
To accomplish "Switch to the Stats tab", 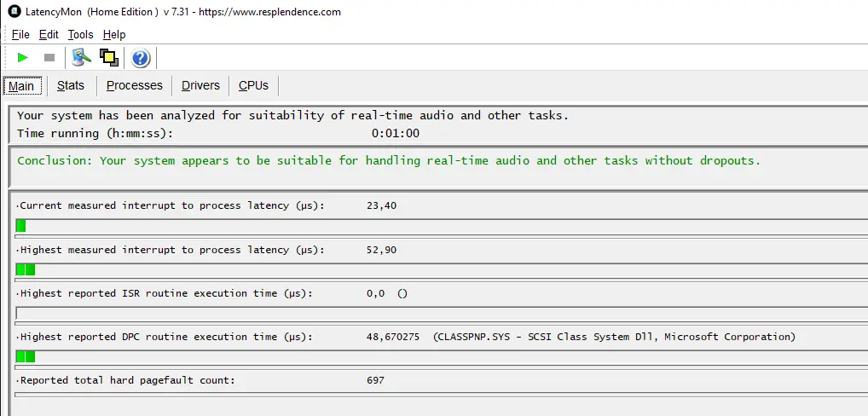I will coord(71,86).
